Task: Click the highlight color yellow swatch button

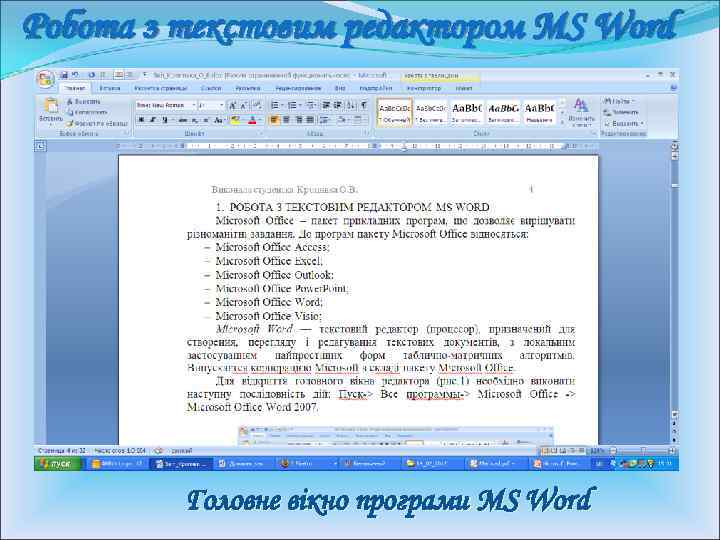Action: click(x=235, y=120)
